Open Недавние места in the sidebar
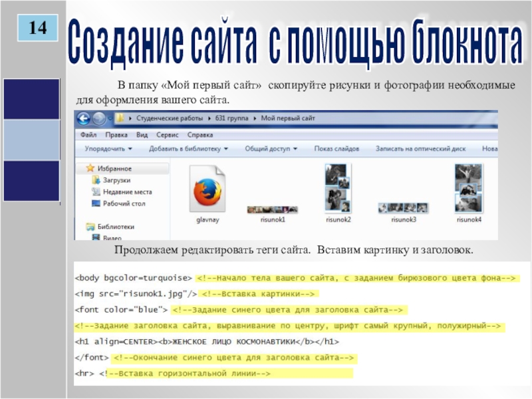Image resolution: width=532 pixels, height=399 pixels. (x=127, y=192)
